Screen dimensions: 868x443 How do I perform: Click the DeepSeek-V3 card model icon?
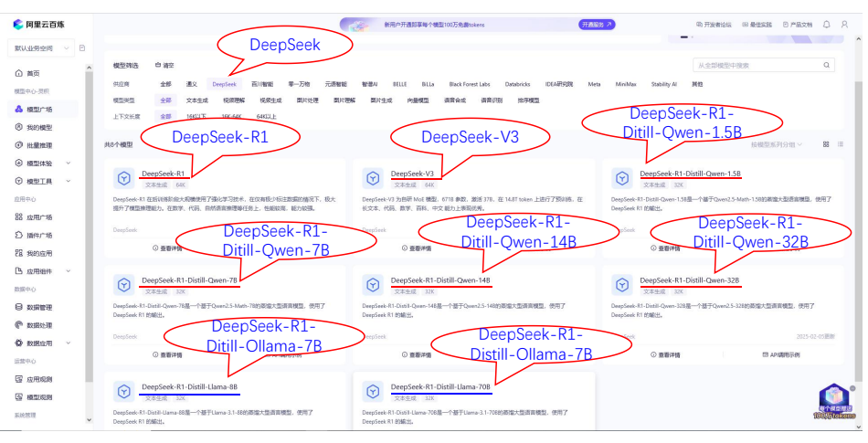point(373,178)
